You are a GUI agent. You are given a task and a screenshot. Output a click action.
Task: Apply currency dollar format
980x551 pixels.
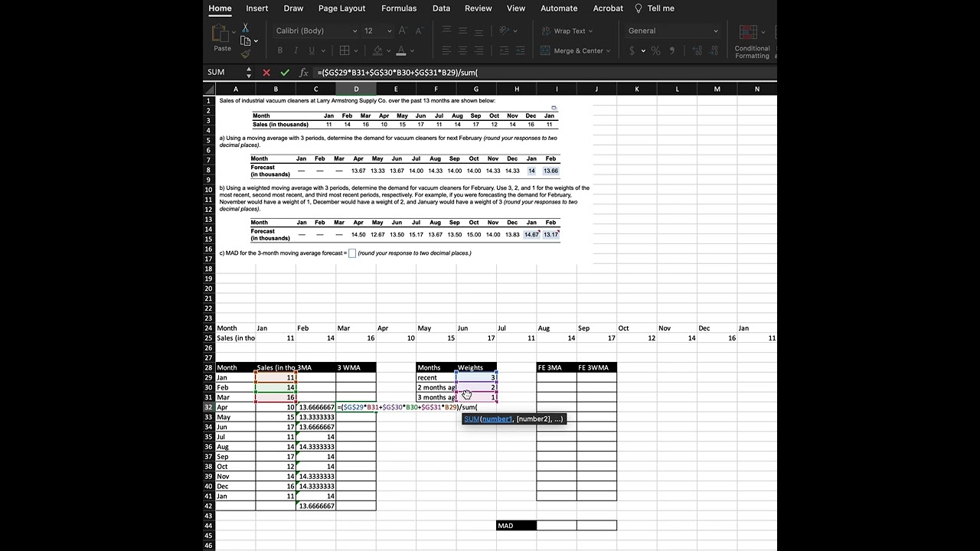pos(632,51)
